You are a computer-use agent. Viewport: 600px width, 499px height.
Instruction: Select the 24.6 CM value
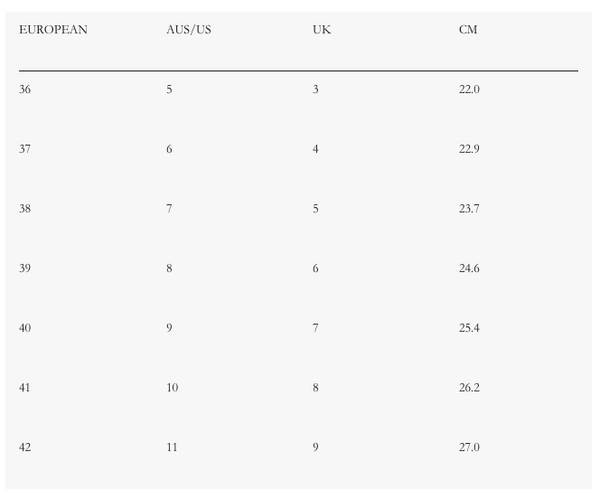469,268
